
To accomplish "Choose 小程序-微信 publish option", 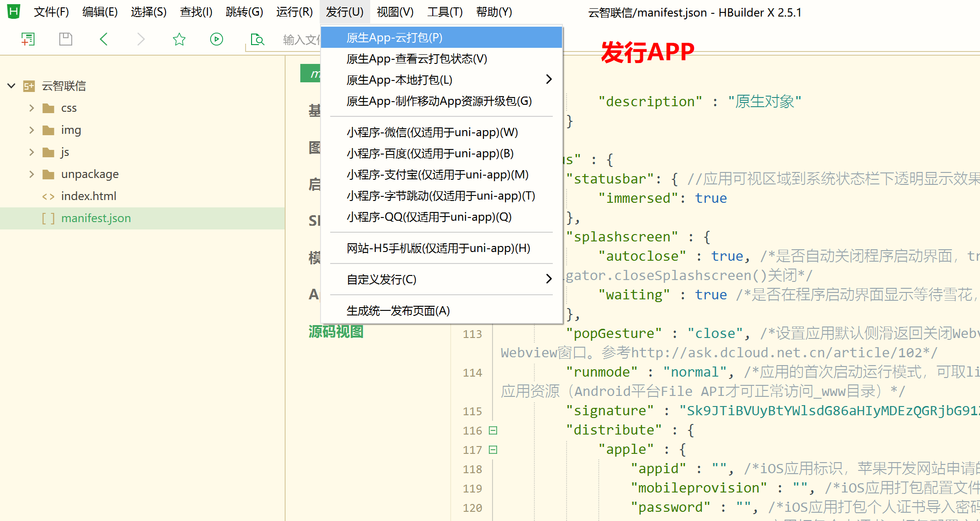I will (x=432, y=132).
